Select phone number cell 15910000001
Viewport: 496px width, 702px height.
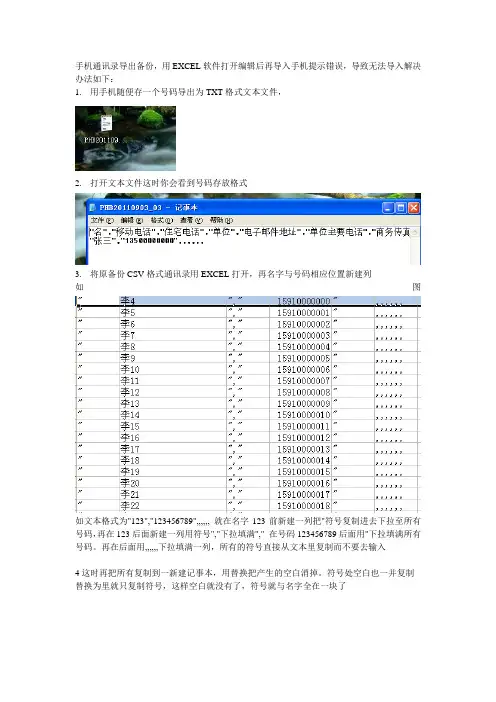click(300, 312)
